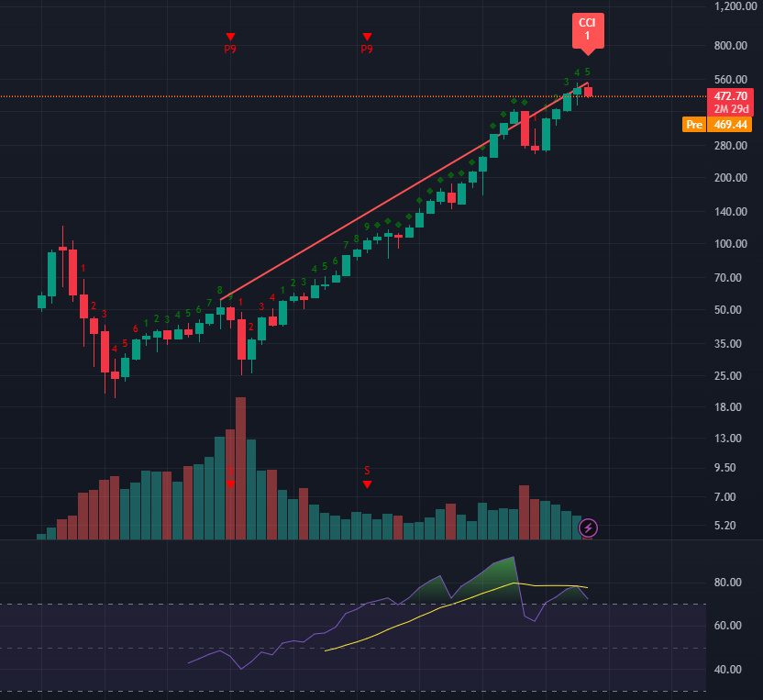763x700 pixels.
Task: Click the 7.00 price scale label
Action: [725, 497]
